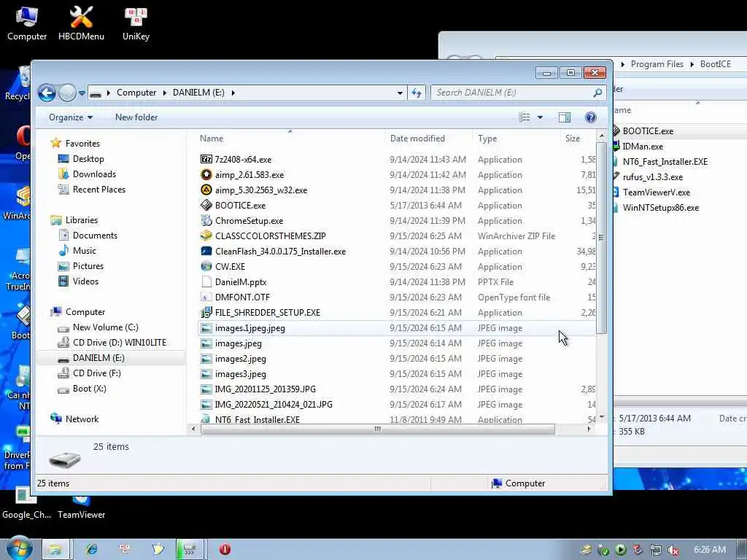The height and width of the screenshot is (560, 747).
Task: Select rufus_v1.3.3.exe in BootICE window
Action: [x=653, y=177]
